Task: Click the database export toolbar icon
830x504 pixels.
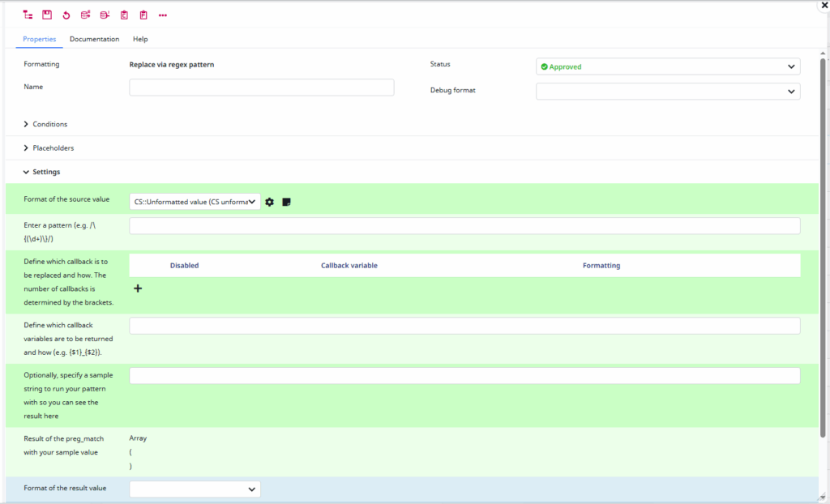Action: click(x=85, y=15)
